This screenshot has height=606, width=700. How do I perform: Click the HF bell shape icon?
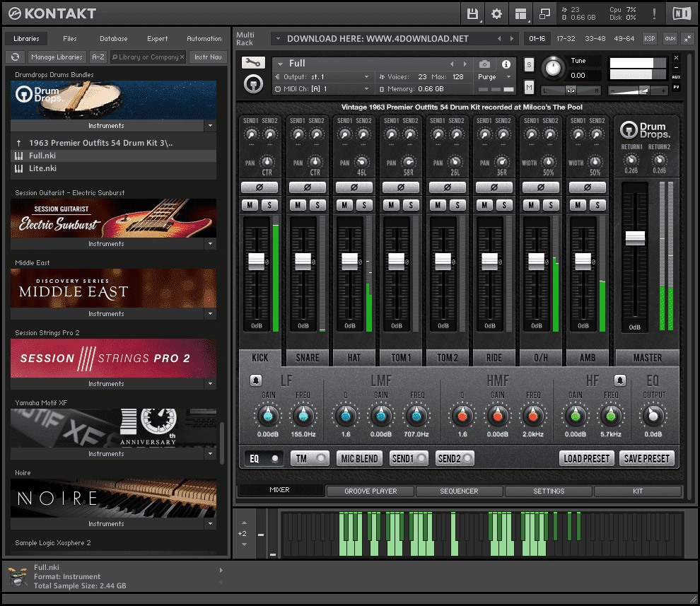tap(619, 380)
